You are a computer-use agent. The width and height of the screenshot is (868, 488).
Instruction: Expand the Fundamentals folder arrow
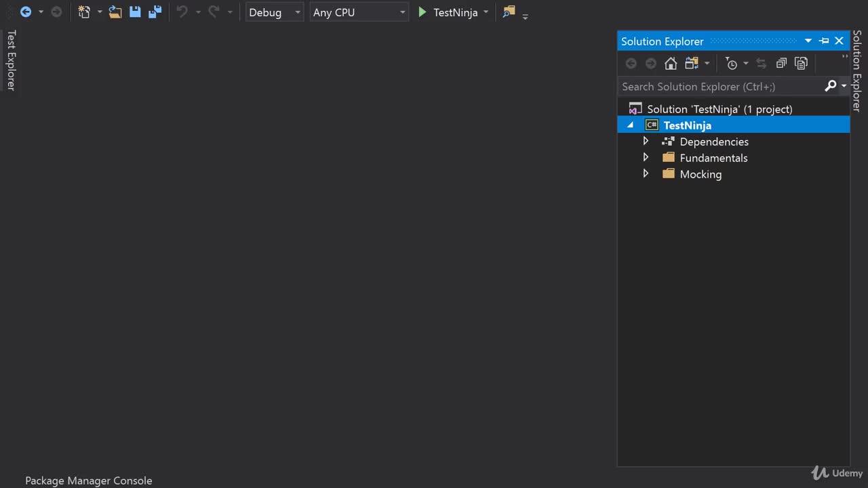tap(646, 157)
